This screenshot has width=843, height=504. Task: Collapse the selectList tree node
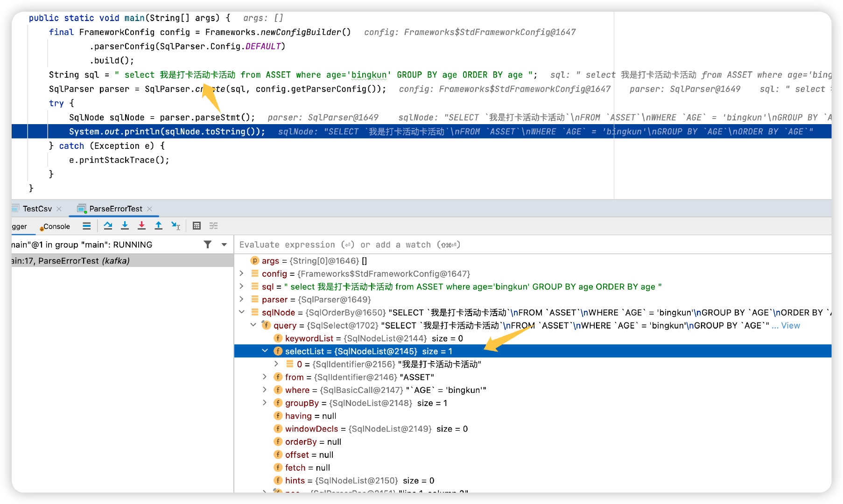265,351
